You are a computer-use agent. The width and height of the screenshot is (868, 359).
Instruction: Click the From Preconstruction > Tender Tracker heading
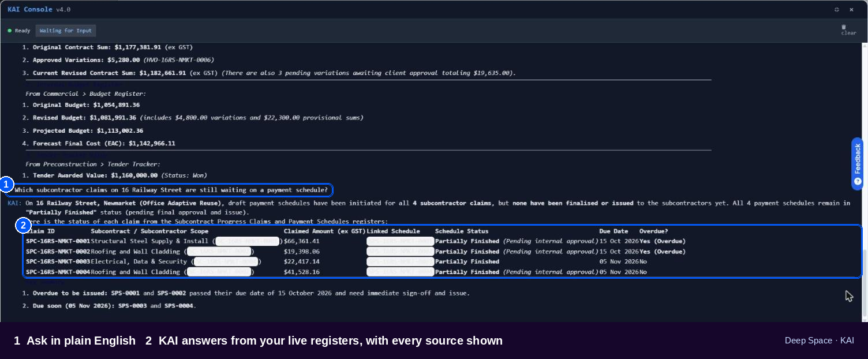[93, 164]
